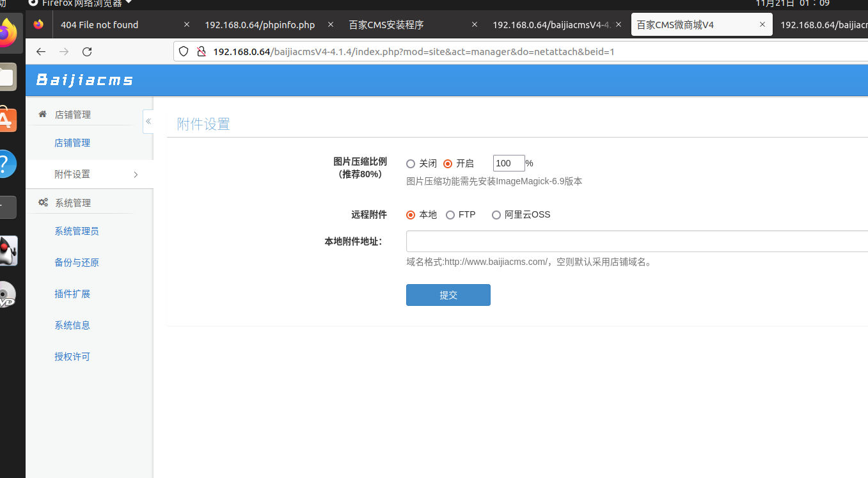The width and height of the screenshot is (868, 478).
Task: Switch to the 404 File not found tab
Action: click(100, 25)
